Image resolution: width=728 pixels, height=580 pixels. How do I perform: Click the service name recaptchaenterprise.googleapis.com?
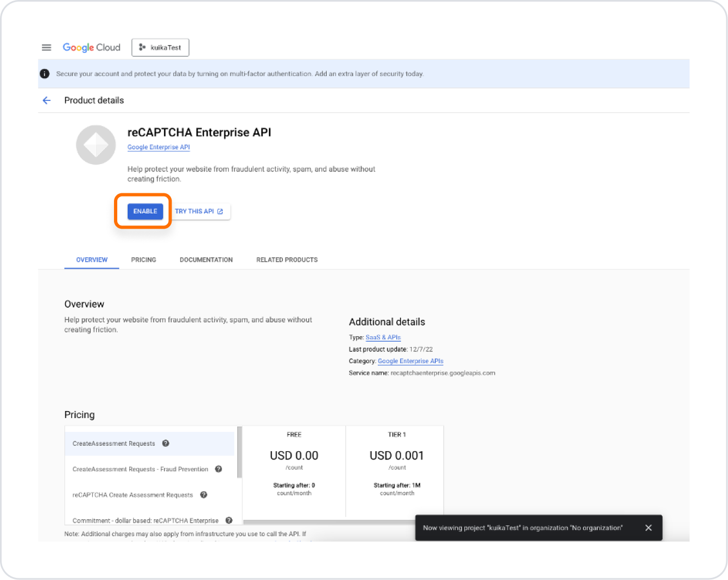tap(443, 373)
